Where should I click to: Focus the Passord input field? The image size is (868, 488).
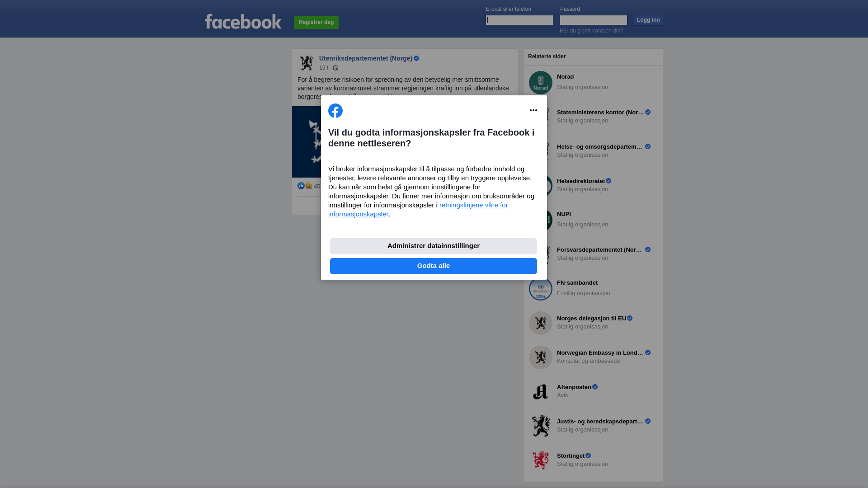click(x=594, y=20)
